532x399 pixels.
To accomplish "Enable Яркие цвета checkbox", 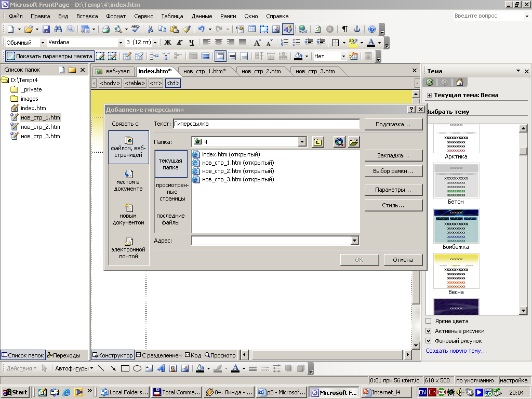I will [429, 321].
